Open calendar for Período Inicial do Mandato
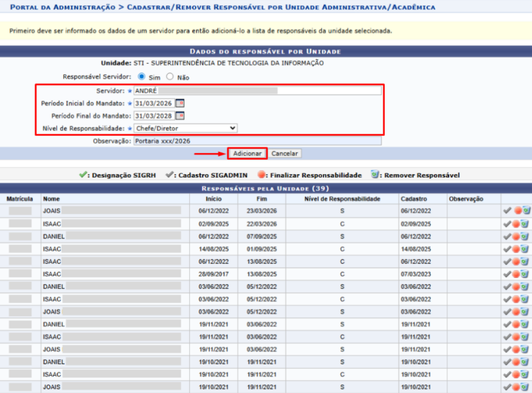The width and height of the screenshot is (532, 393). pos(180,103)
